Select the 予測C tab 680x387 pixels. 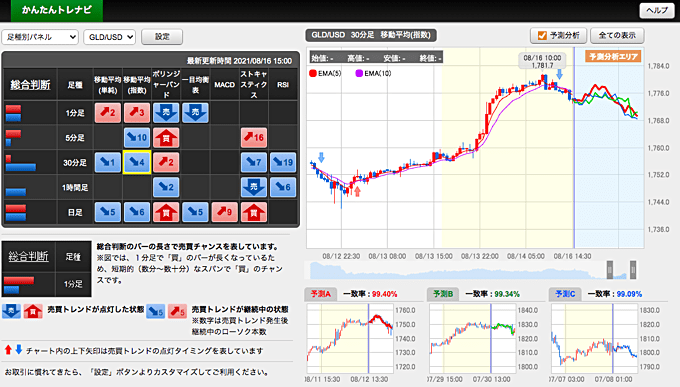click(x=565, y=294)
